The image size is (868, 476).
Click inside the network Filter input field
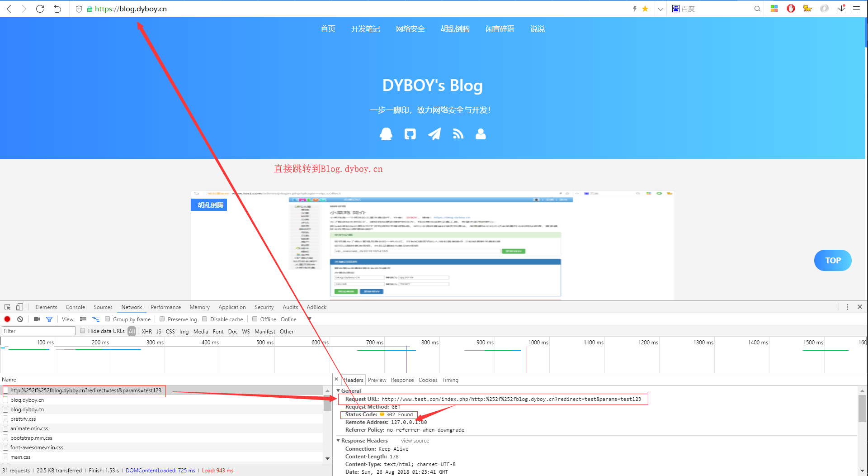pos(38,331)
